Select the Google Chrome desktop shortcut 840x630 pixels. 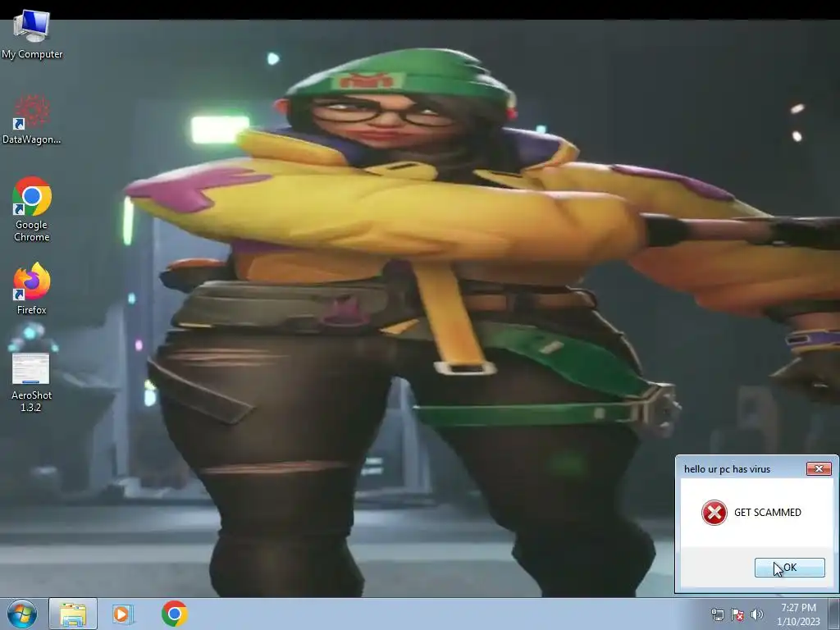pyautogui.click(x=32, y=209)
